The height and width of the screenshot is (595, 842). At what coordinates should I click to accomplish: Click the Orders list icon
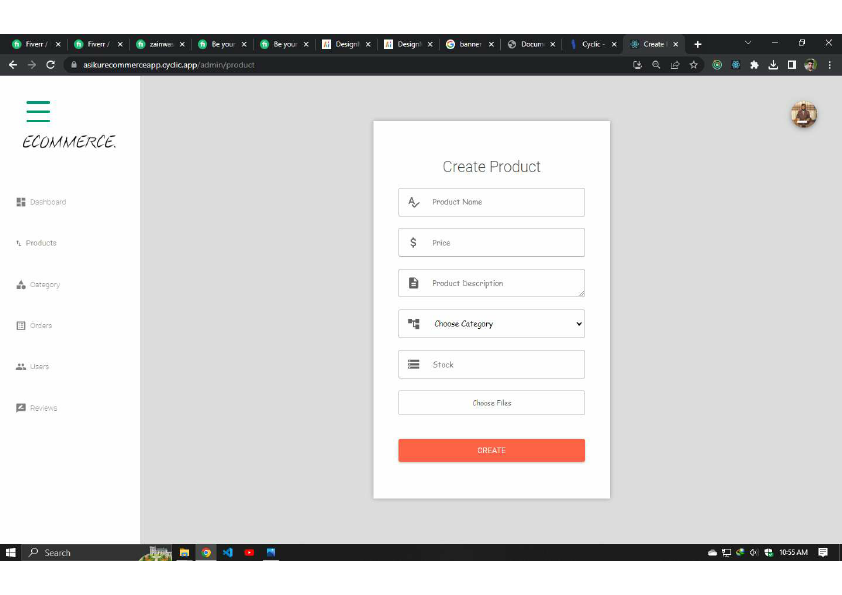click(21, 325)
